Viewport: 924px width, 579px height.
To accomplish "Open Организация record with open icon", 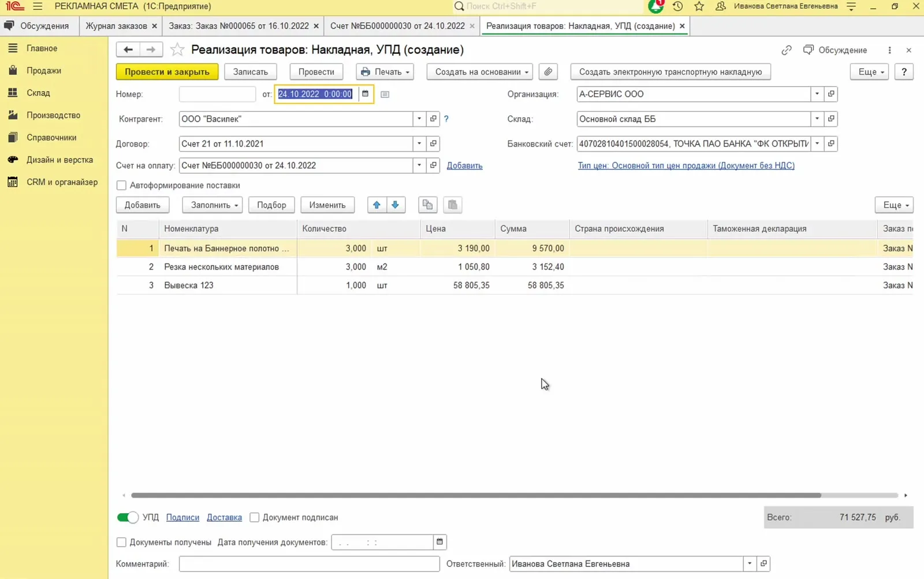I will (x=831, y=94).
